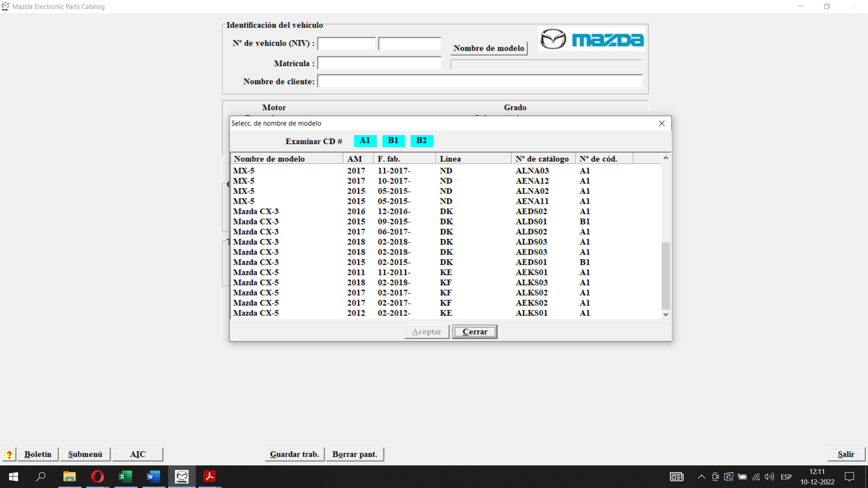The height and width of the screenshot is (488, 868).
Task: Click the help question mark icon
Action: 9,454
